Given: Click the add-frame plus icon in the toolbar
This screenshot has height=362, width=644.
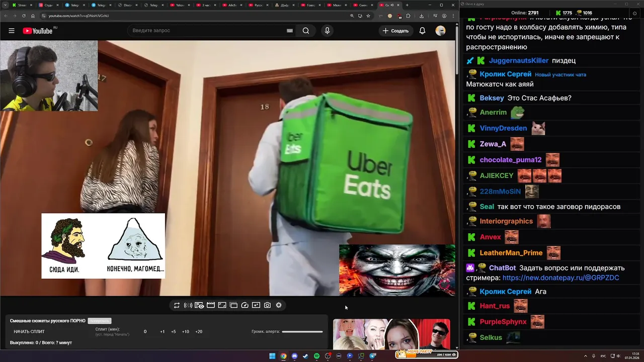Looking at the screenshot, I should [x=256, y=305].
